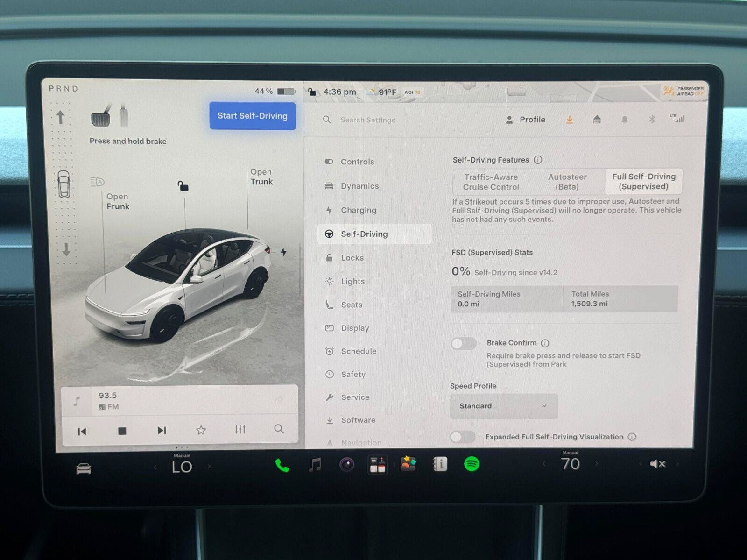Open notifications bell icon
The height and width of the screenshot is (560, 747).
pos(624,120)
